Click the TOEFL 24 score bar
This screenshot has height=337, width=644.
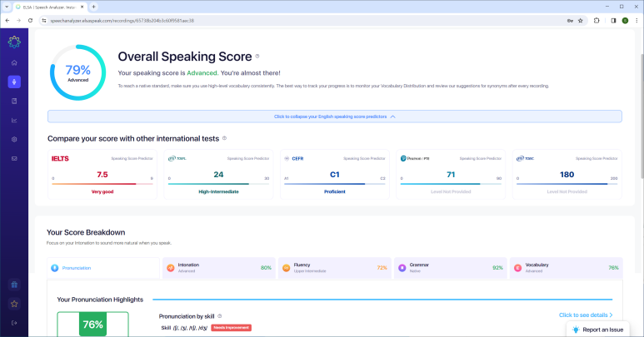point(218,184)
